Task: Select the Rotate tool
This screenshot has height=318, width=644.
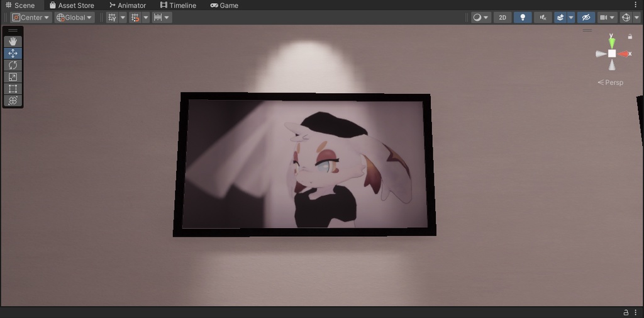Action: [13, 65]
